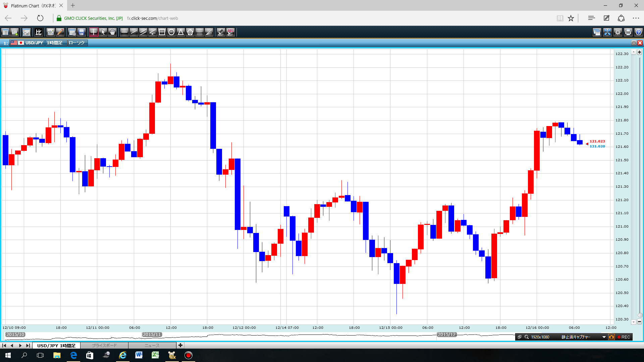Select the horizontal line drawing tool
The height and width of the screenshot is (362, 644).
coord(124,32)
